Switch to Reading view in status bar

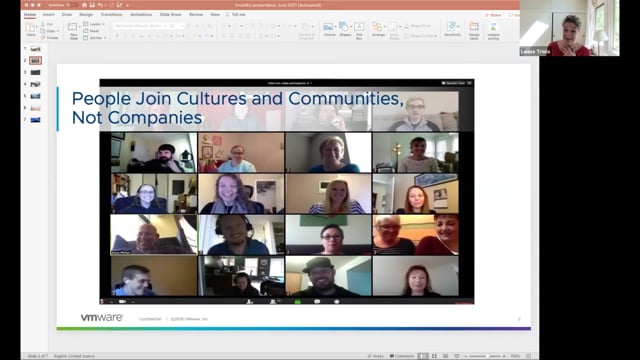(445, 356)
